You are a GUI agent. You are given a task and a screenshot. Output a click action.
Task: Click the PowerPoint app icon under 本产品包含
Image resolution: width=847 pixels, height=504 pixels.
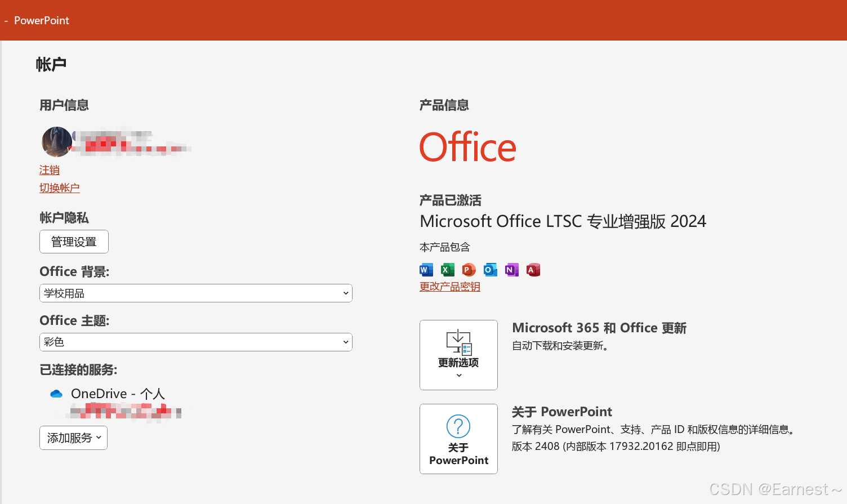tap(469, 270)
